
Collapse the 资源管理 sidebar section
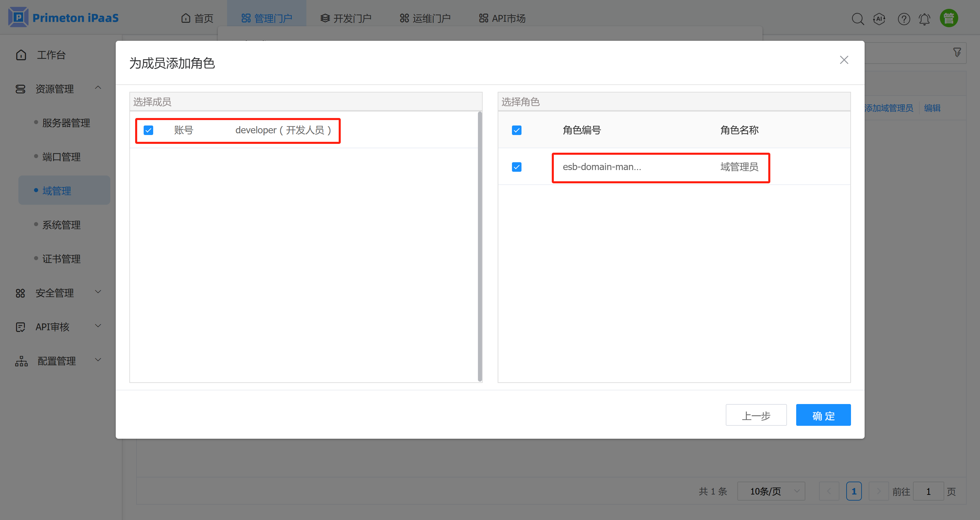[98, 88]
